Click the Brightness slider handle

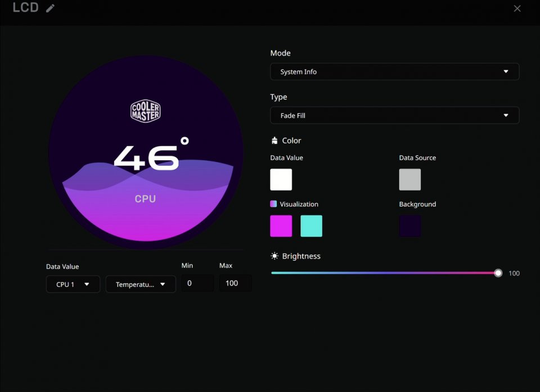coord(498,273)
